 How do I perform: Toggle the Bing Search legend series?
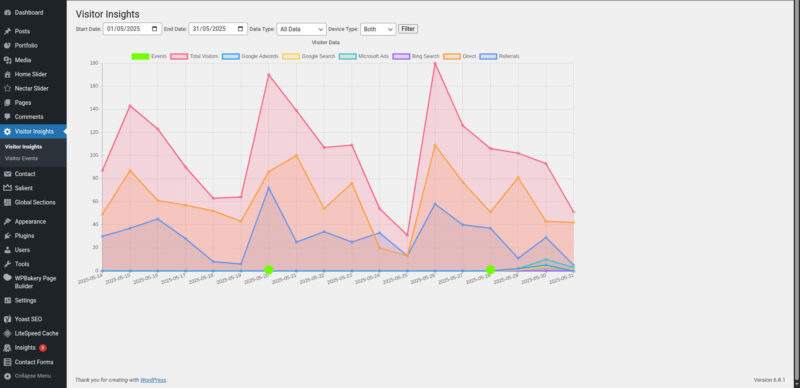coord(416,56)
